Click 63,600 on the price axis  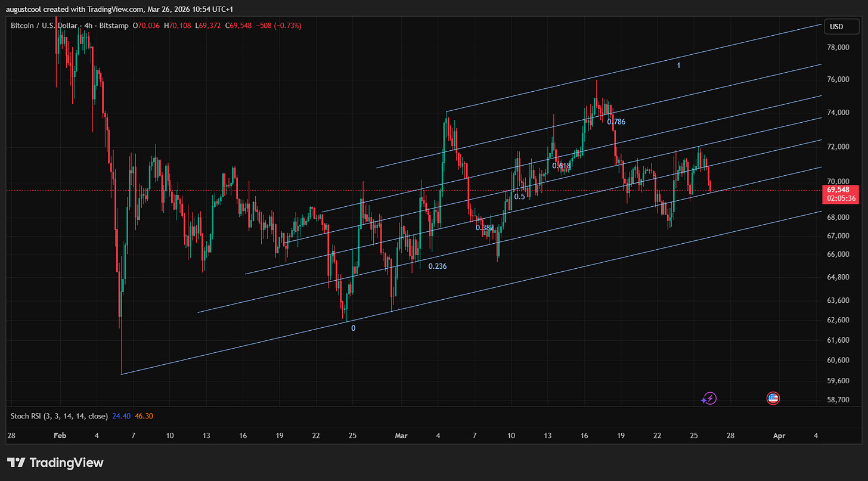[x=839, y=300]
